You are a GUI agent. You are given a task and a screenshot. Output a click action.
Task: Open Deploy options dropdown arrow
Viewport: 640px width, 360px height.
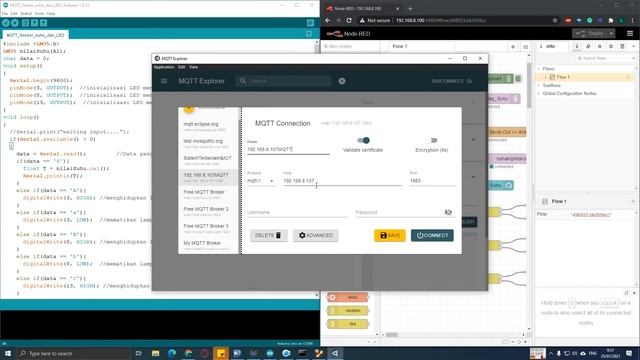coord(611,33)
